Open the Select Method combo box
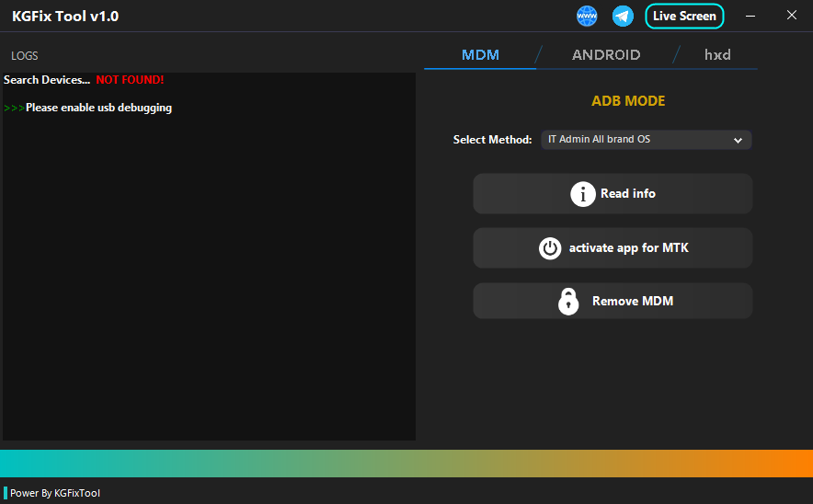 point(644,140)
